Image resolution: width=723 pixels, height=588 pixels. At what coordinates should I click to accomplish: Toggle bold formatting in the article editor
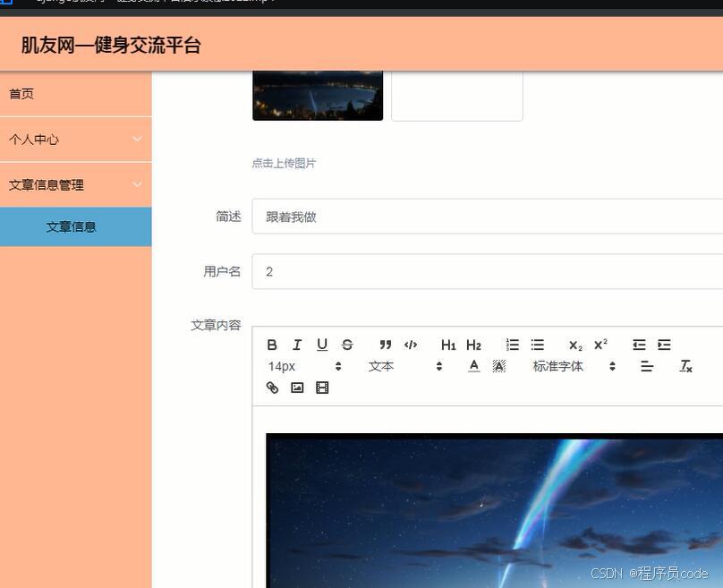[x=272, y=345]
